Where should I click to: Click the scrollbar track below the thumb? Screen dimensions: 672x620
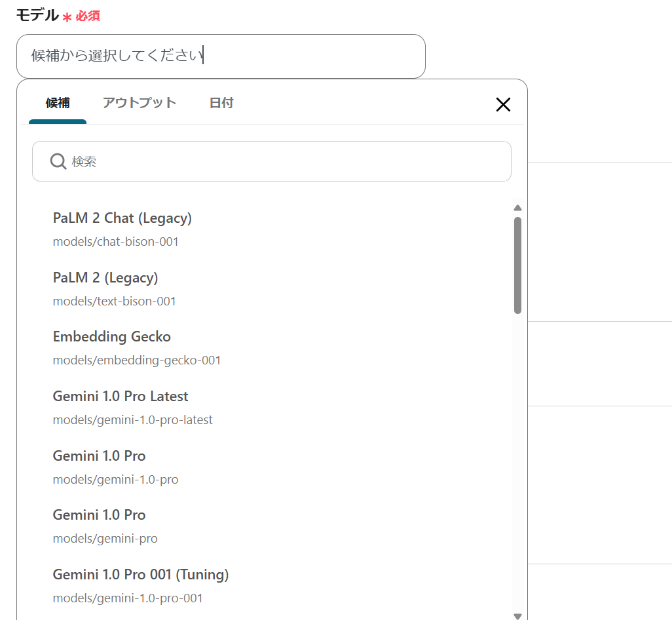click(x=517, y=459)
